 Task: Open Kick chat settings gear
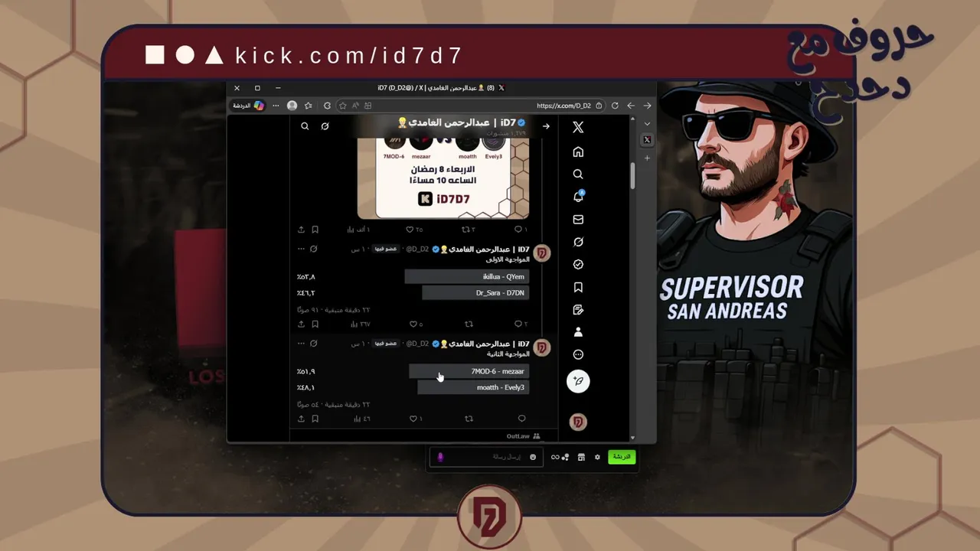click(597, 457)
